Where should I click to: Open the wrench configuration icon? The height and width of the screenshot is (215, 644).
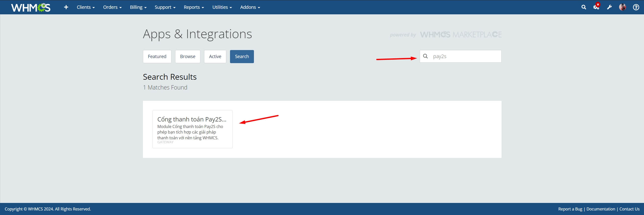[x=609, y=7]
